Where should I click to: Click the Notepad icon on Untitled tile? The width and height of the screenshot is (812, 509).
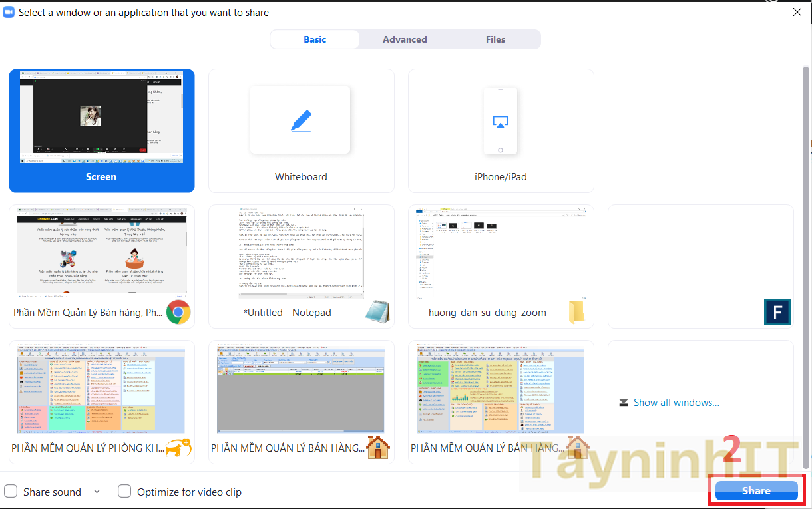point(377,312)
